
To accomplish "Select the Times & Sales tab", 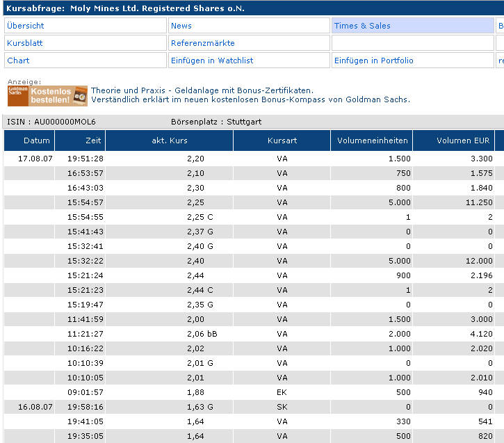I will tap(362, 26).
